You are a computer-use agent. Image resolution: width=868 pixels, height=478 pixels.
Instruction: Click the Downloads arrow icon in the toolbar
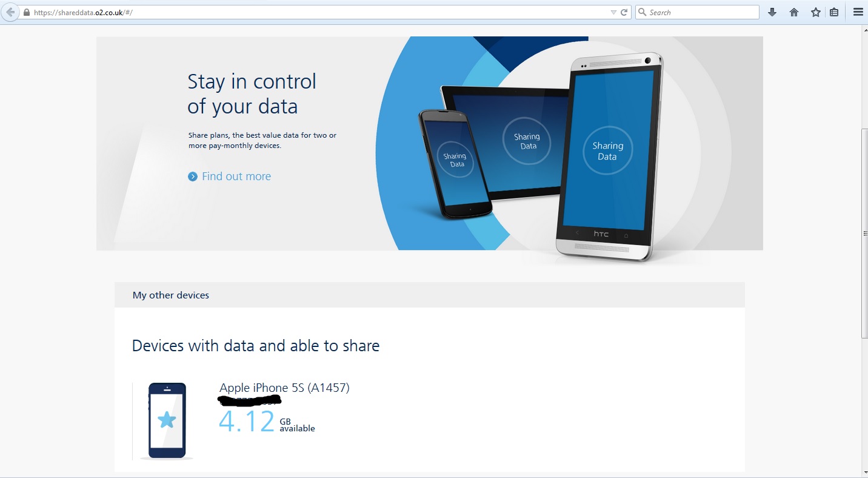pyautogui.click(x=772, y=12)
